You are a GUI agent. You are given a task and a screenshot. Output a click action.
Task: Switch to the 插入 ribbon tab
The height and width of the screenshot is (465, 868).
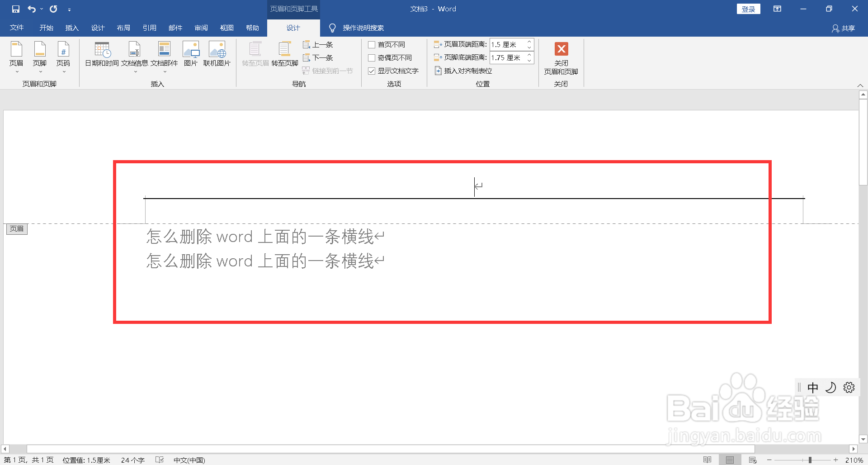point(71,28)
